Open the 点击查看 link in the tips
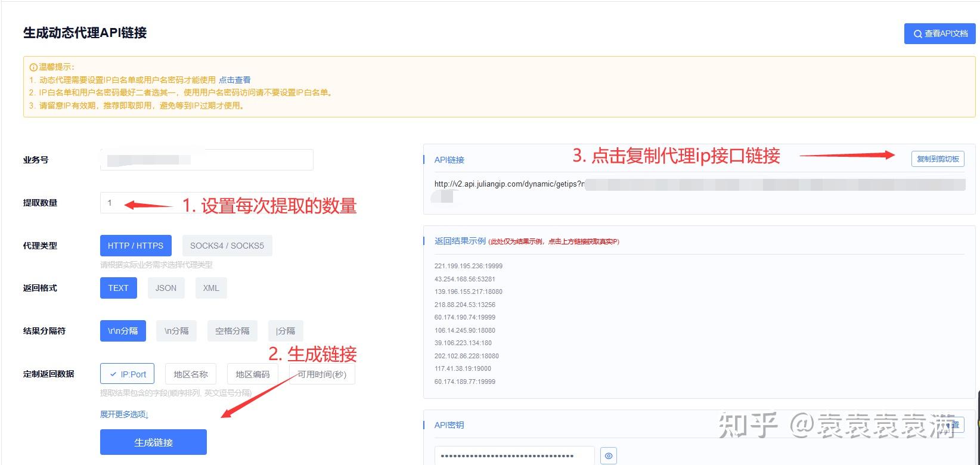980x465 pixels. [x=234, y=80]
